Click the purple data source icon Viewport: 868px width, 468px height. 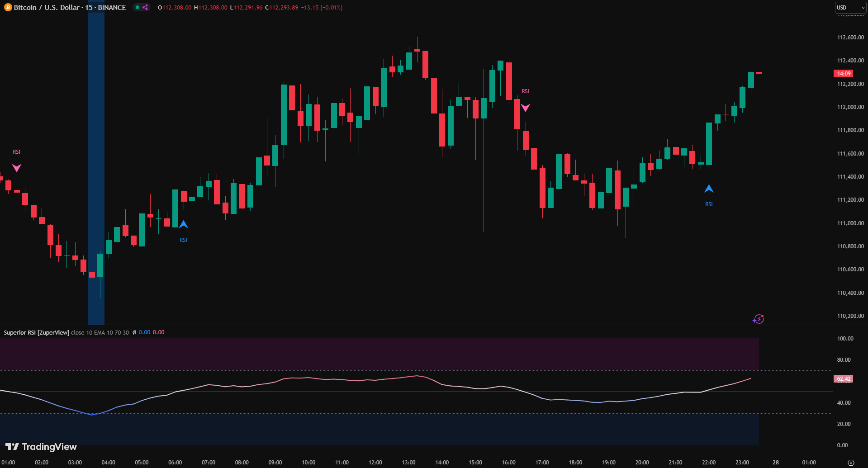point(145,7)
